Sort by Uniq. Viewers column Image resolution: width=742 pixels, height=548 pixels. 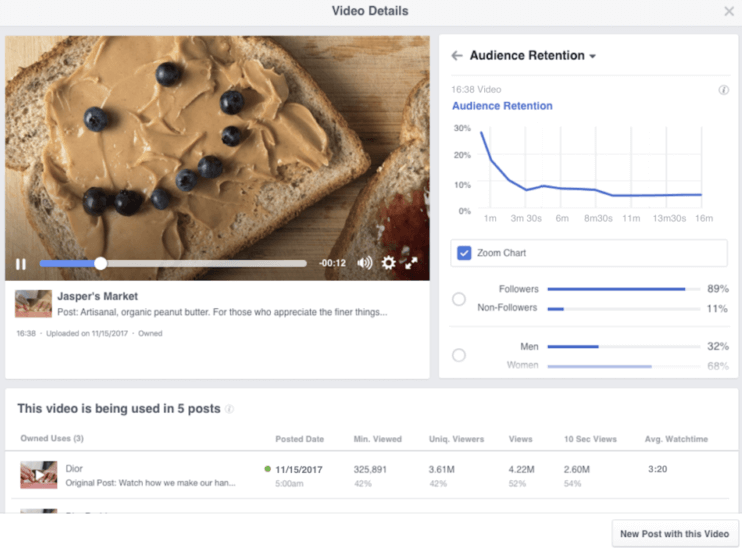(x=456, y=439)
